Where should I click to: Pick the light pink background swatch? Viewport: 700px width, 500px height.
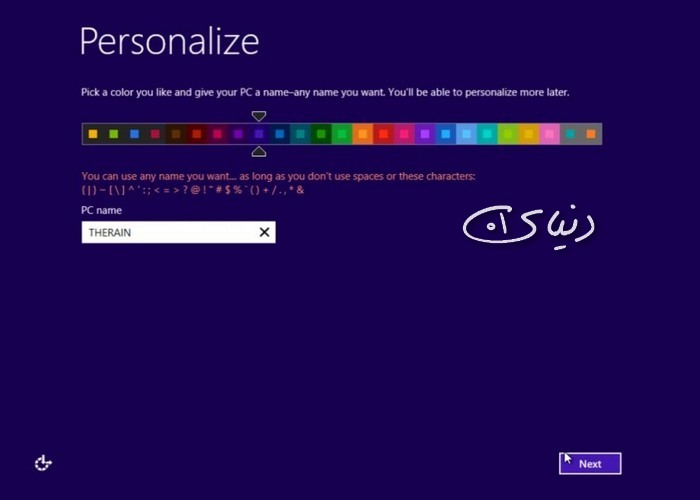click(x=550, y=134)
